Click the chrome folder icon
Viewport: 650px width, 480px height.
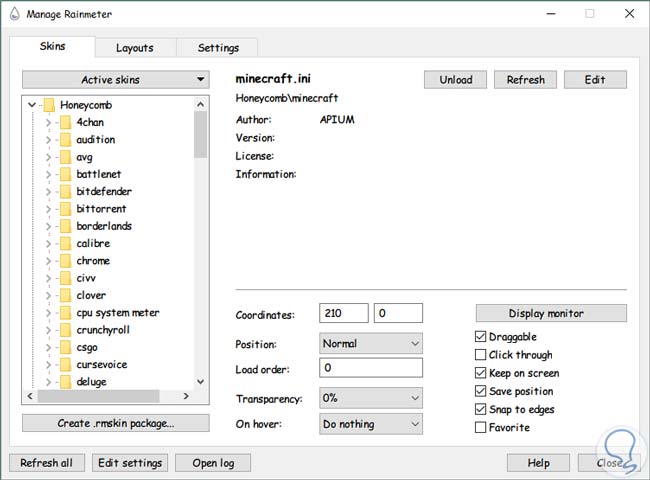[65, 261]
